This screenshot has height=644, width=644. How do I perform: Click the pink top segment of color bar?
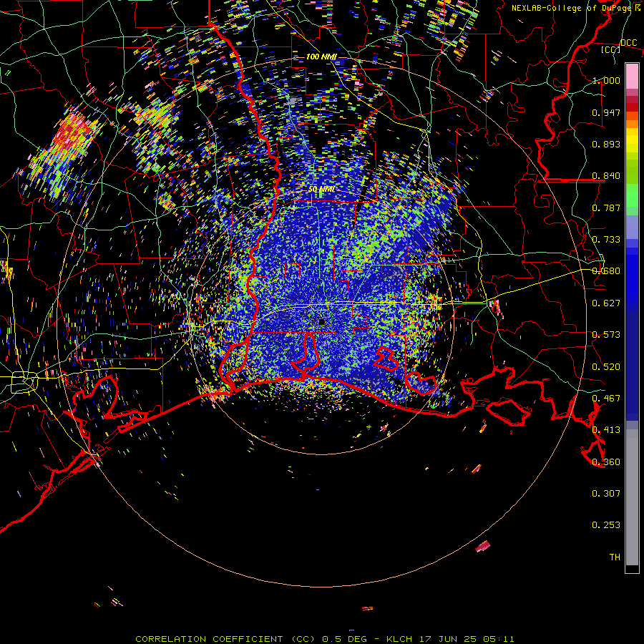pos(632,76)
